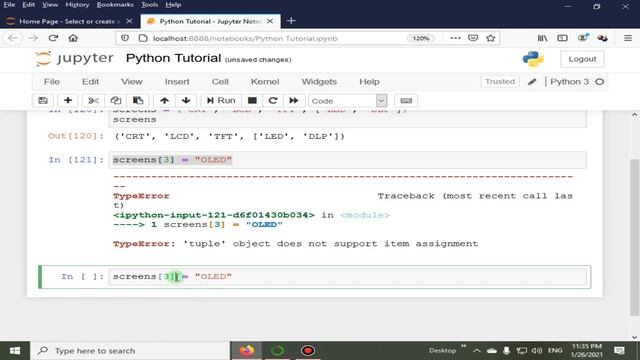Close the Home Page tab
Image resolution: width=640 pixels, height=360 pixels.
point(129,21)
